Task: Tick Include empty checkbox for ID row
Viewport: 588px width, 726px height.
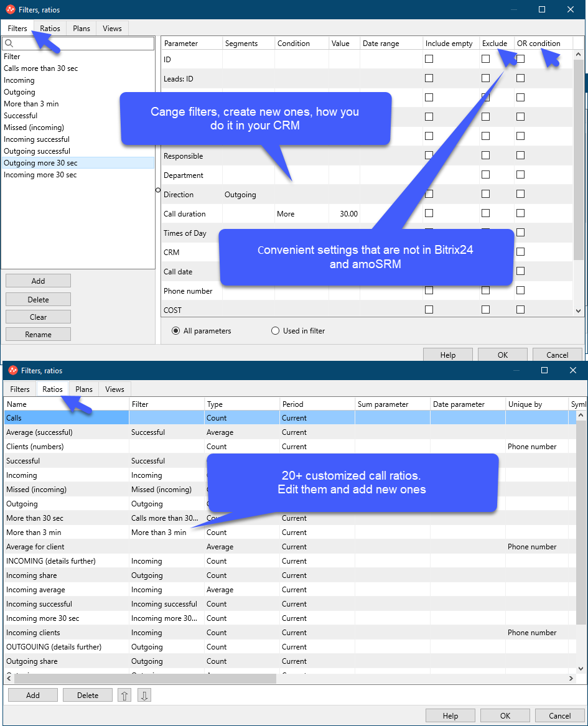Action: (x=429, y=59)
